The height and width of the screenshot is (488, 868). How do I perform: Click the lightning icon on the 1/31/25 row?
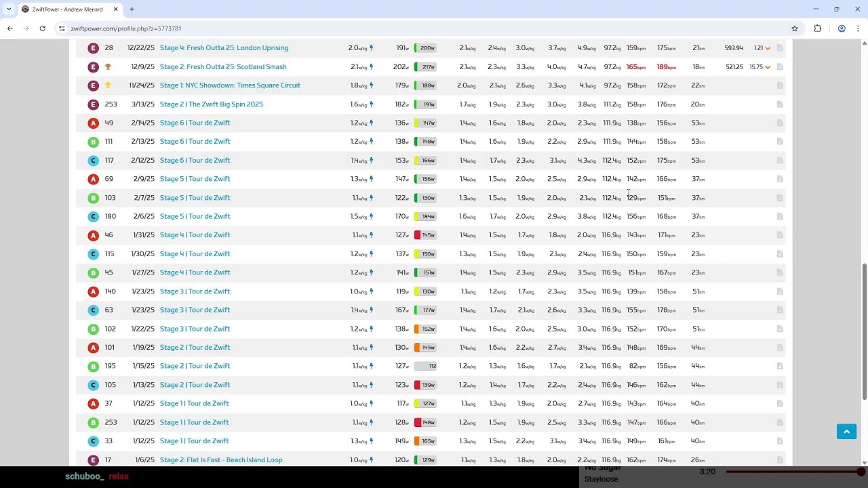click(372, 235)
